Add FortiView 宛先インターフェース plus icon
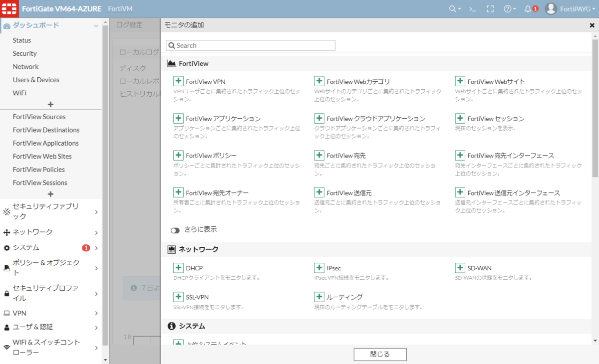The height and width of the screenshot is (364, 599). point(460,156)
